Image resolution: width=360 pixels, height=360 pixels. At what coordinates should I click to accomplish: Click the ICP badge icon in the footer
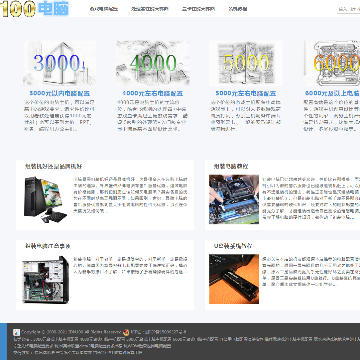point(126,332)
